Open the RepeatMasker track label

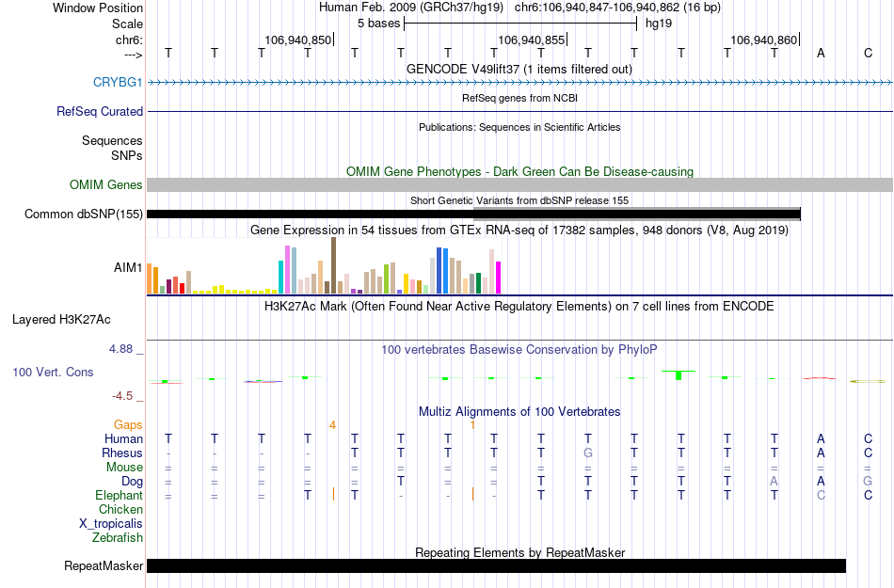[104, 565]
